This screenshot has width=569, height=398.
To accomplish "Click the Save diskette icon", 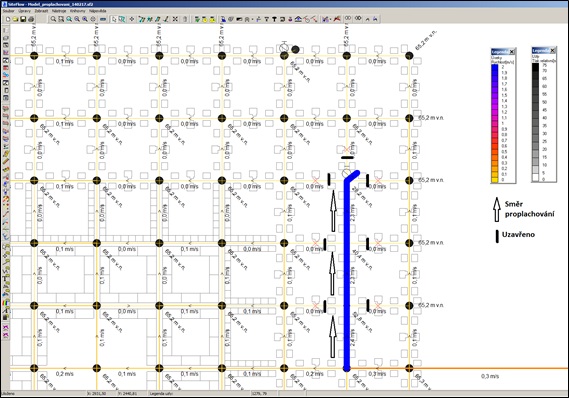I will (x=23, y=19).
